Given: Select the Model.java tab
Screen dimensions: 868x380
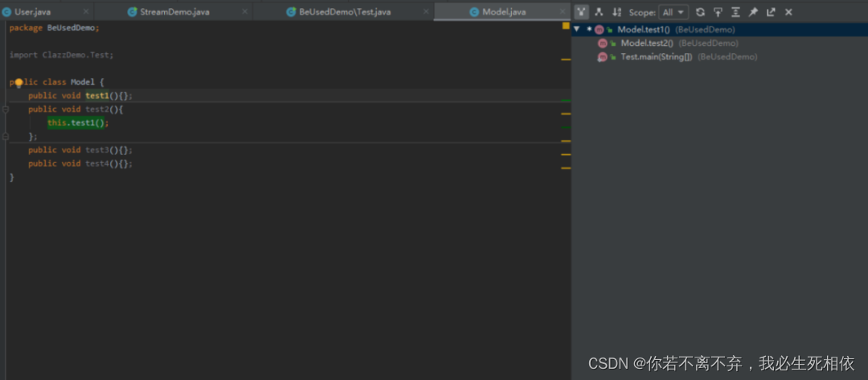Looking at the screenshot, I should pos(504,11).
